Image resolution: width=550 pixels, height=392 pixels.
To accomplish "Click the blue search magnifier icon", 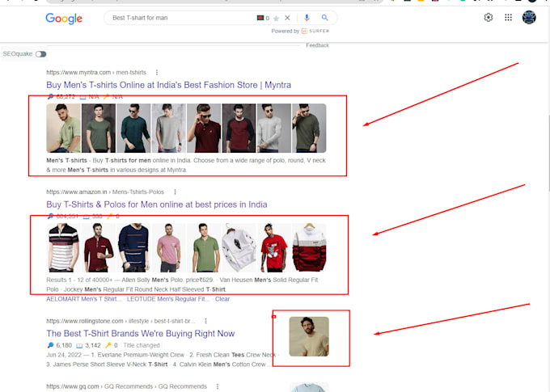I will pos(325,18).
